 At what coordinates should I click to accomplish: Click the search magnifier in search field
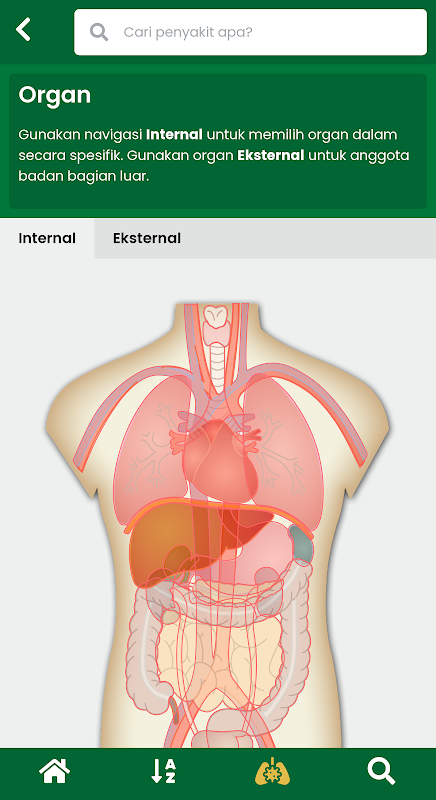(x=99, y=32)
